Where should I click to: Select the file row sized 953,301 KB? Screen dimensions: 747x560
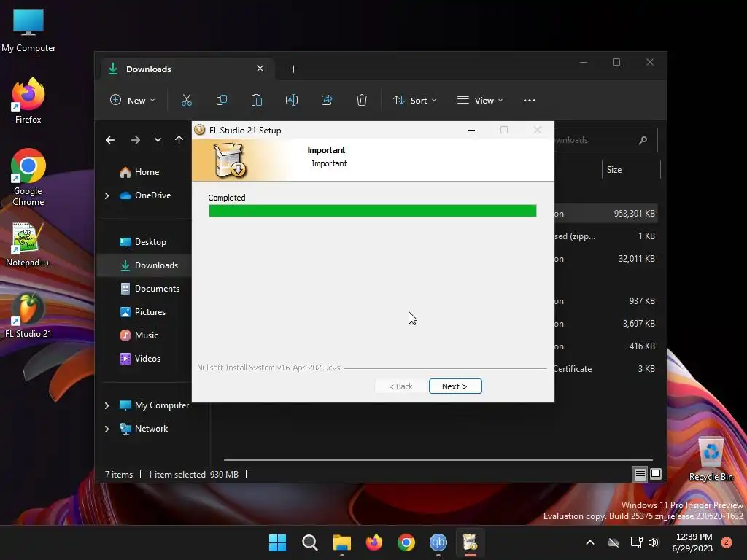tap(606, 214)
